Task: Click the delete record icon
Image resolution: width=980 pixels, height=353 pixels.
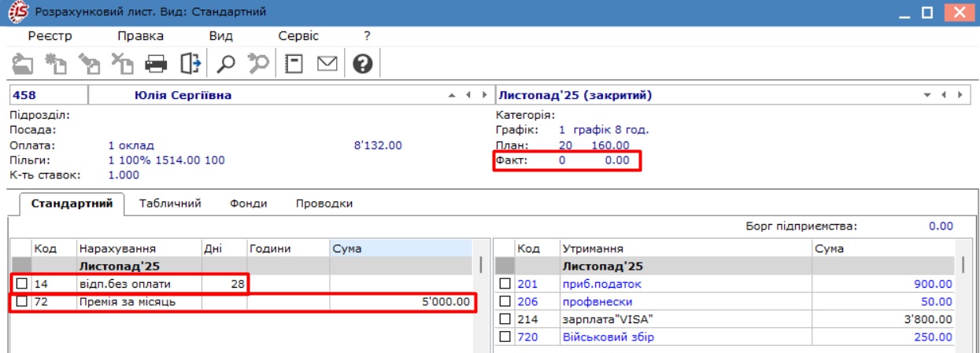Action: coord(123,64)
